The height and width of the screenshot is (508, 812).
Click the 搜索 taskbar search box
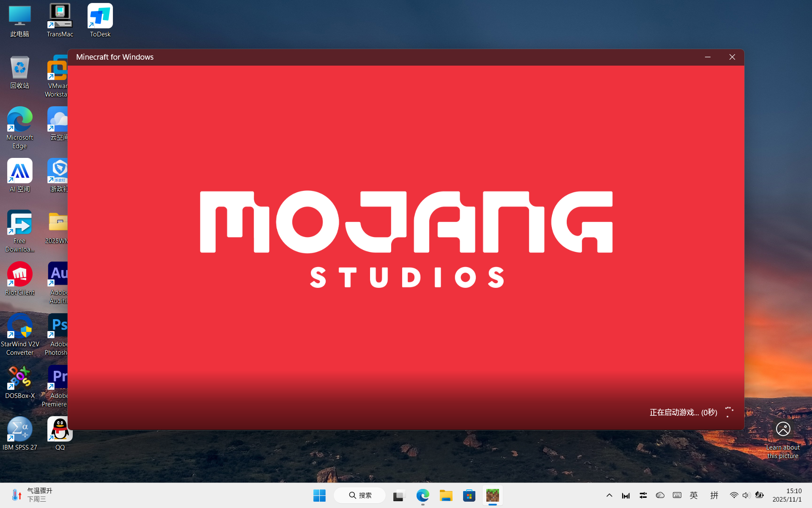tap(360, 495)
